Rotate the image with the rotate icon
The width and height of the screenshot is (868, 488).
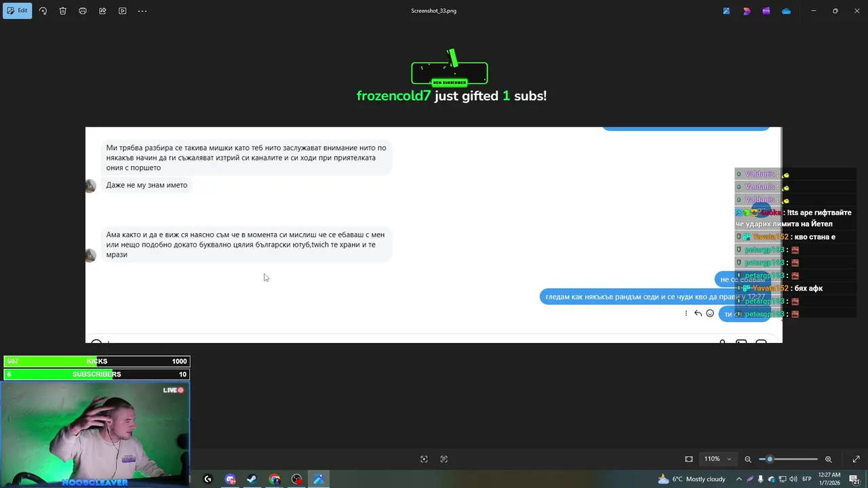(43, 11)
